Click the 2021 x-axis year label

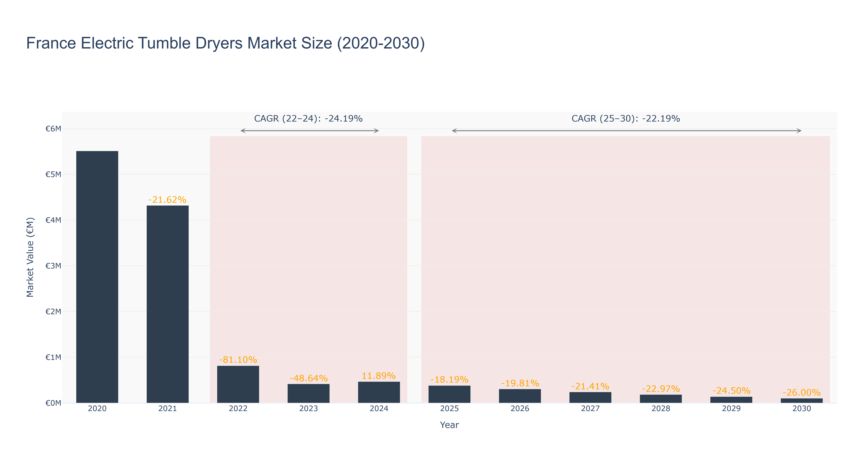click(x=167, y=409)
